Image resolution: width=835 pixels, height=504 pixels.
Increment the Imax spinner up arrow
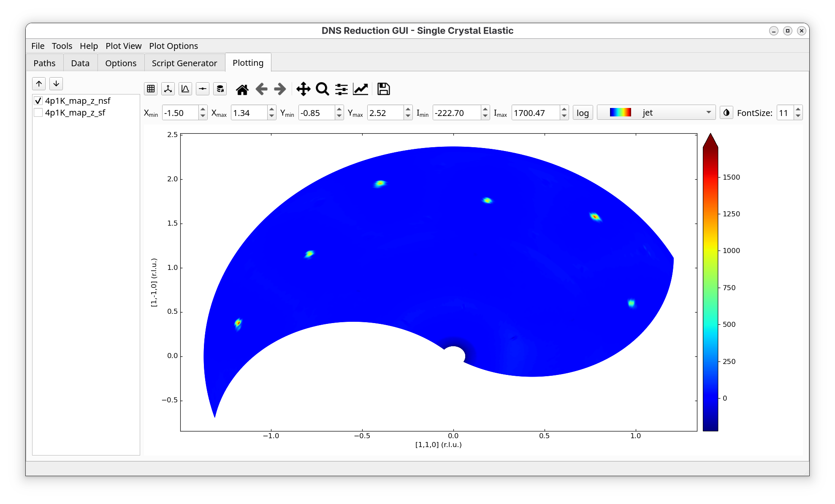(x=564, y=110)
